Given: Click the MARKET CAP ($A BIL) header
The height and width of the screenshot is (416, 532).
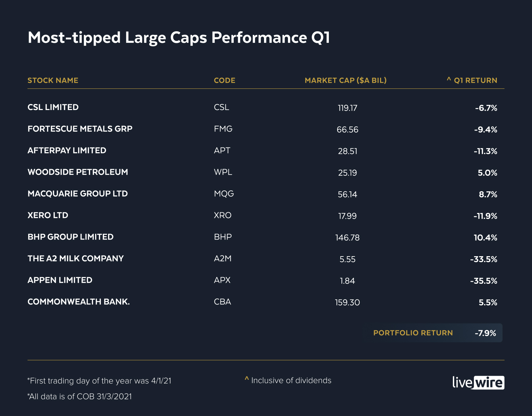Looking at the screenshot, I should coord(345,80).
